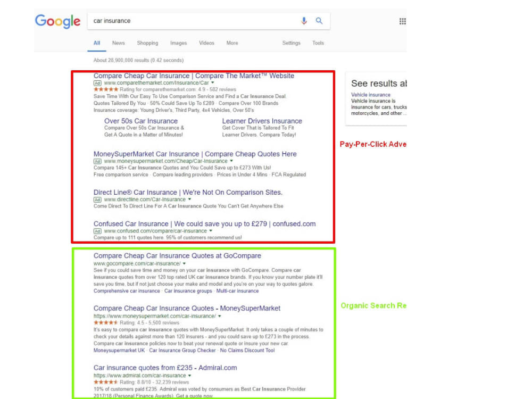Open Direct Line Car Insurance ad headline

click(x=188, y=193)
